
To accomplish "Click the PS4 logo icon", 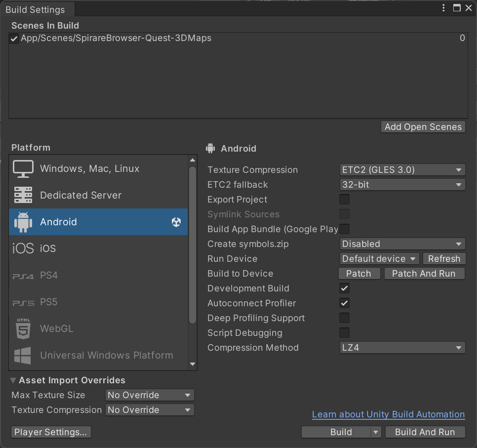I will 23,276.
